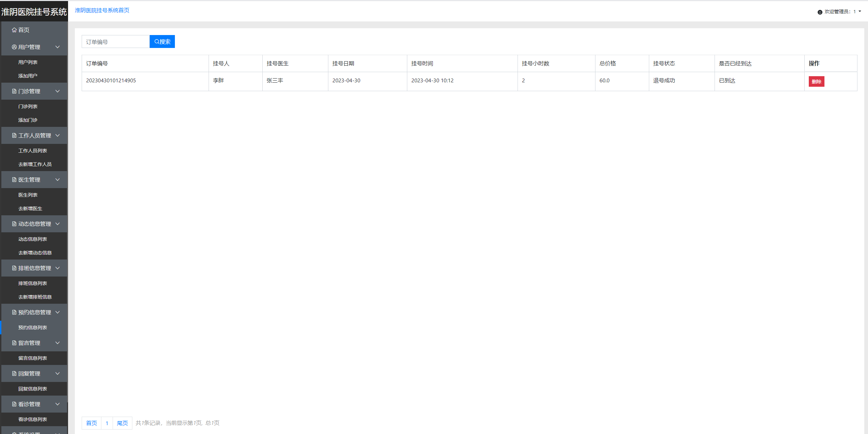The height and width of the screenshot is (434, 868).
Task: Open 医生列表 in the sidebar
Action: 28,195
